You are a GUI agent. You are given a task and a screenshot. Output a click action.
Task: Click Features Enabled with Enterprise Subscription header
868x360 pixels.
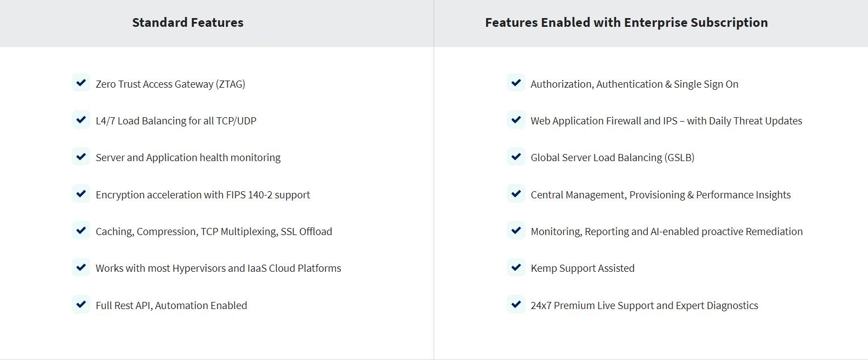point(626,22)
